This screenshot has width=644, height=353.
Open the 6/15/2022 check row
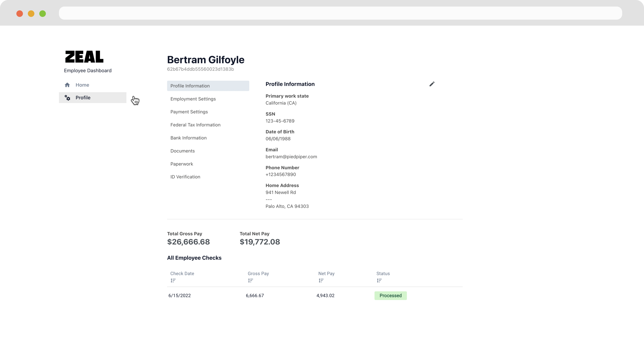point(180,296)
